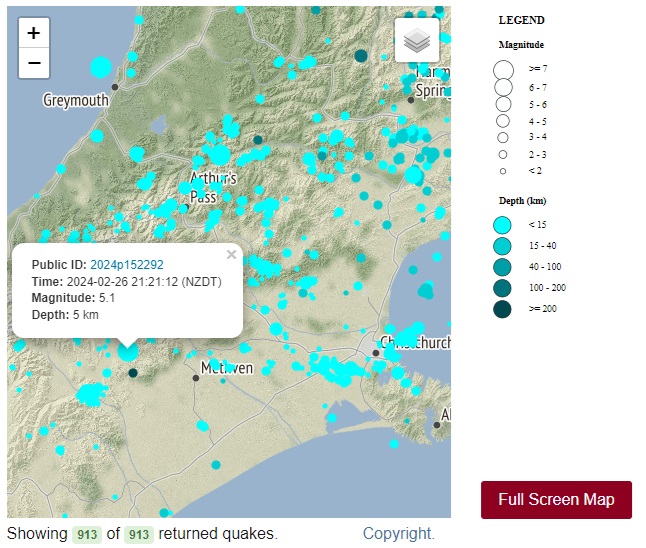Open the map layers control

pos(417,40)
